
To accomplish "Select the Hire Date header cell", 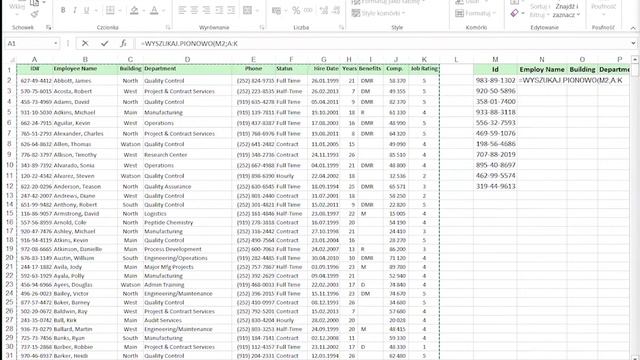I will pyautogui.click(x=324, y=69).
